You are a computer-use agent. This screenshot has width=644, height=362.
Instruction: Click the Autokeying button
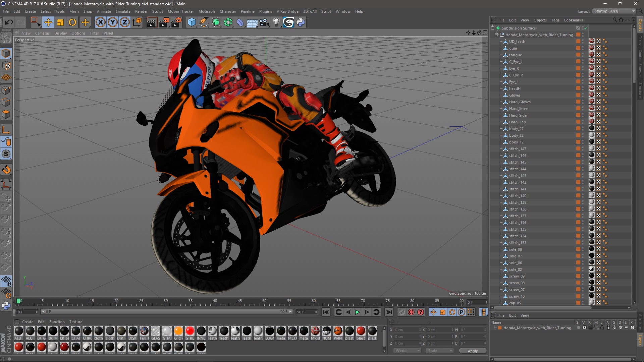click(x=411, y=312)
